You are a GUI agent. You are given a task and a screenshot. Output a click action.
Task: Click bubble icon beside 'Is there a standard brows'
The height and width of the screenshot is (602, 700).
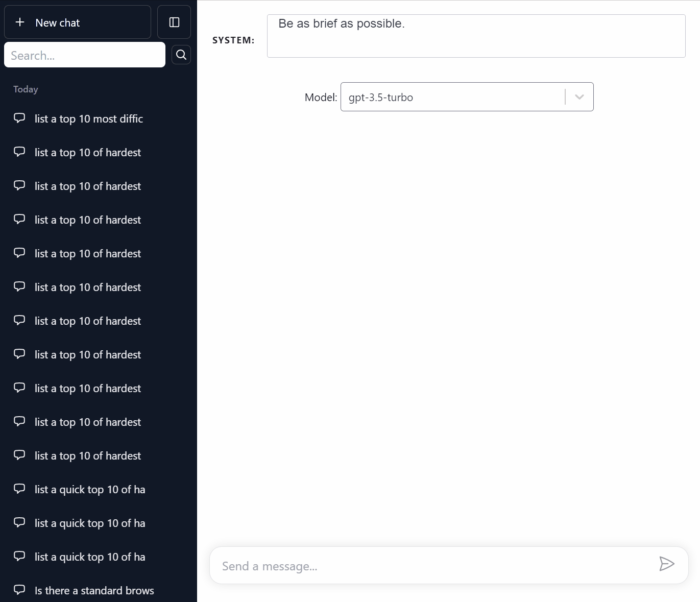click(x=19, y=590)
